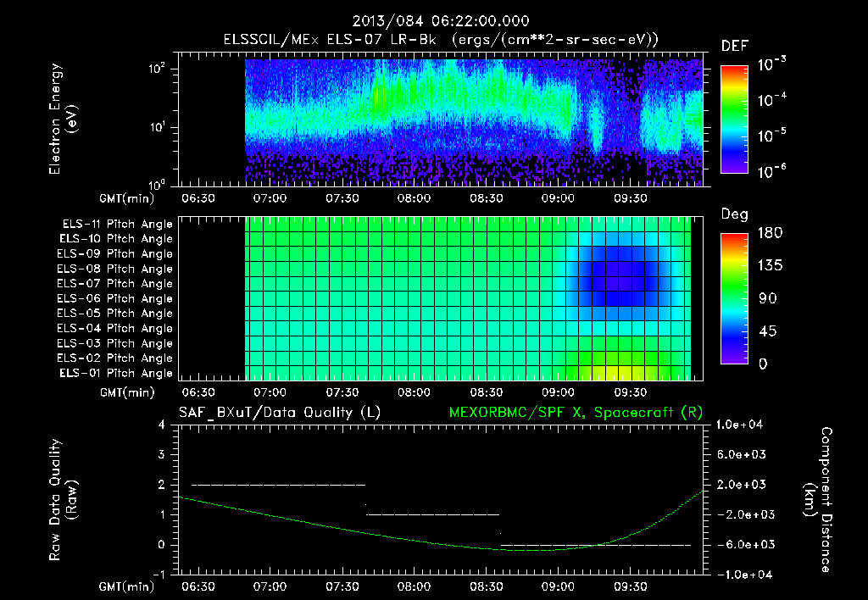The height and width of the screenshot is (600, 868).
Task: Click the ELS-04 Pitch Angle label
Action: pos(114,328)
